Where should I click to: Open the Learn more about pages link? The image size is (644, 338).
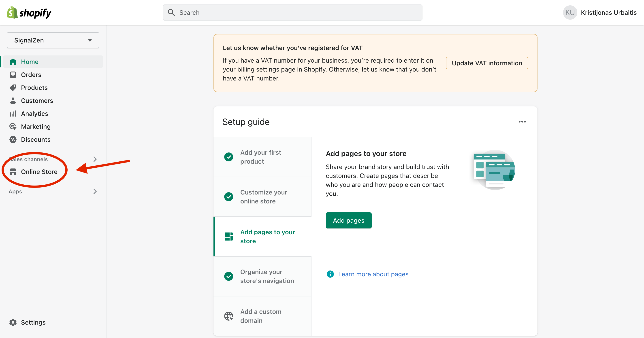(x=373, y=274)
